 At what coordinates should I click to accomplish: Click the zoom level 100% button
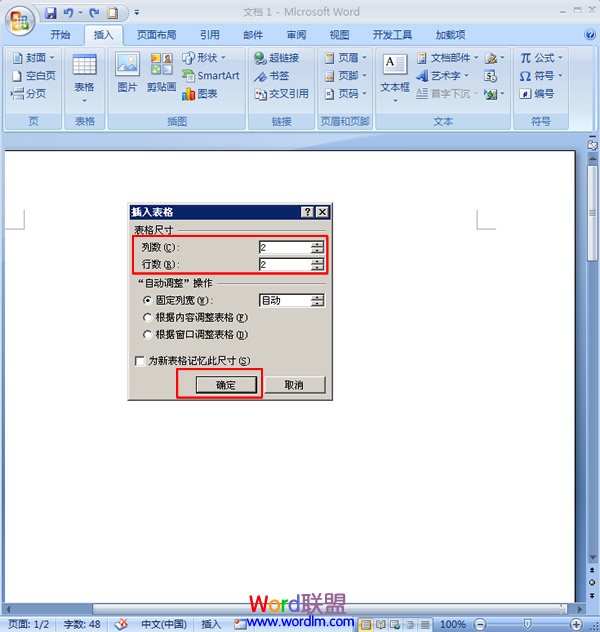pyautogui.click(x=453, y=624)
